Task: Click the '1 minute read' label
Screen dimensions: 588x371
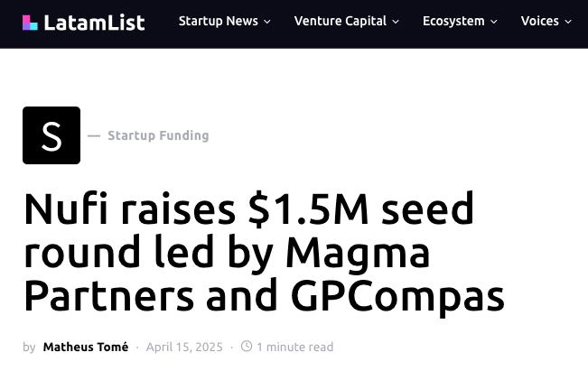Action: point(294,347)
